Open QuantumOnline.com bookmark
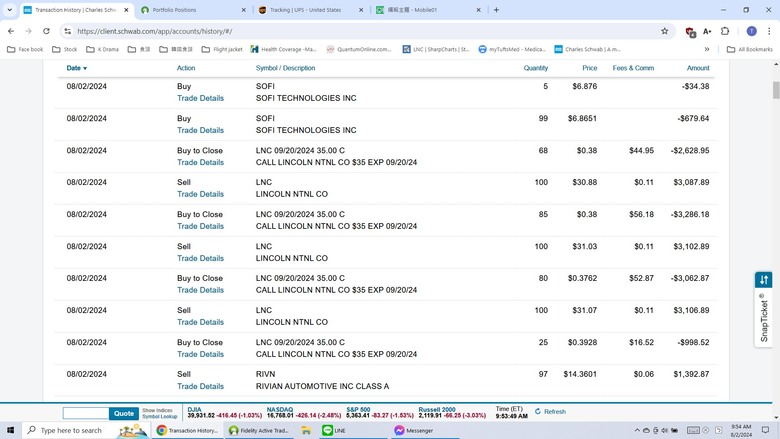The height and width of the screenshot is (439, 780). click(359, 49)
